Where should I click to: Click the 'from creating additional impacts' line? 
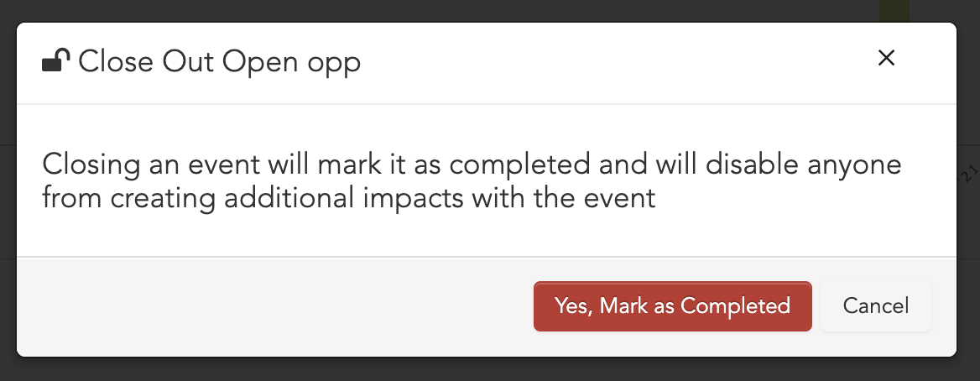click(349, 198)
